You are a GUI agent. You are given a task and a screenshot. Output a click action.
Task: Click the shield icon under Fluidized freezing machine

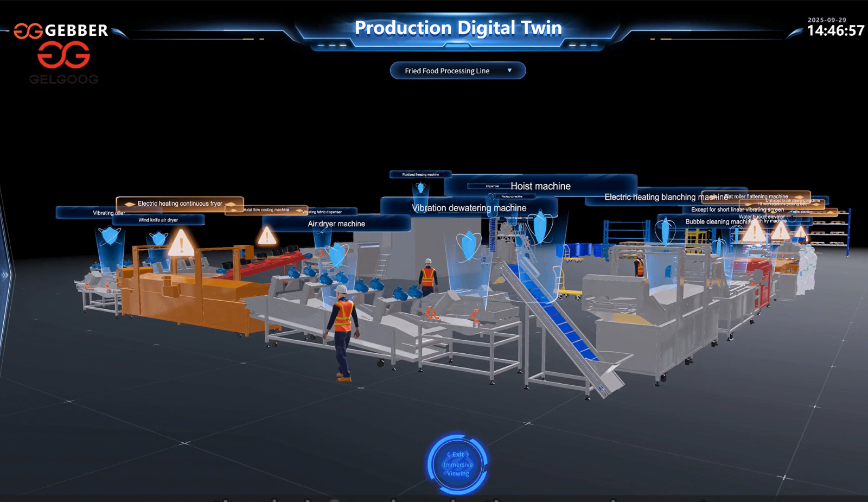point(420,188)
